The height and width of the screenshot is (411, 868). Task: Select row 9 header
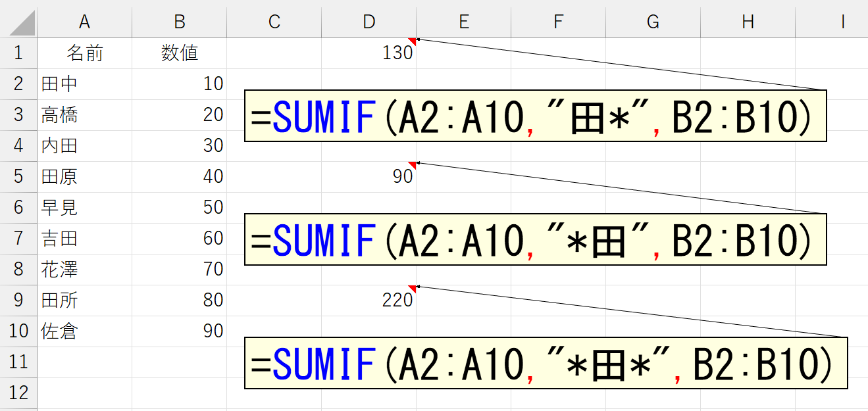tap(18, 301)
